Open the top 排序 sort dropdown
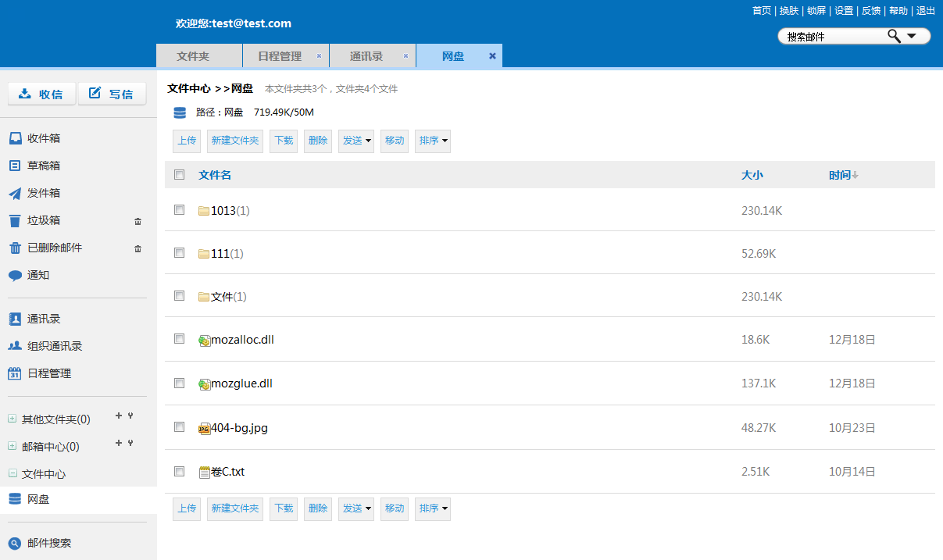943x560 pixels. 432,141
